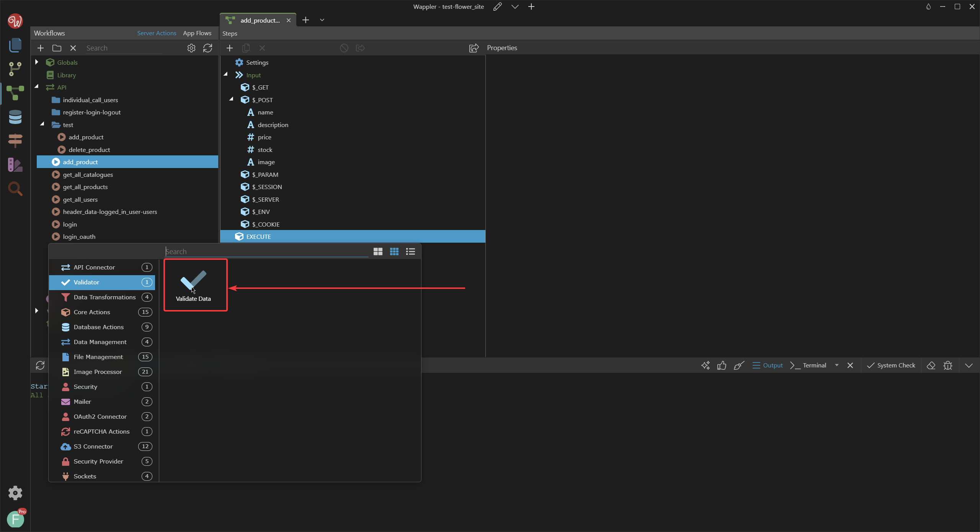Select the API Connector category
This screenshot has width=980, height=532.
click(102, 267)
